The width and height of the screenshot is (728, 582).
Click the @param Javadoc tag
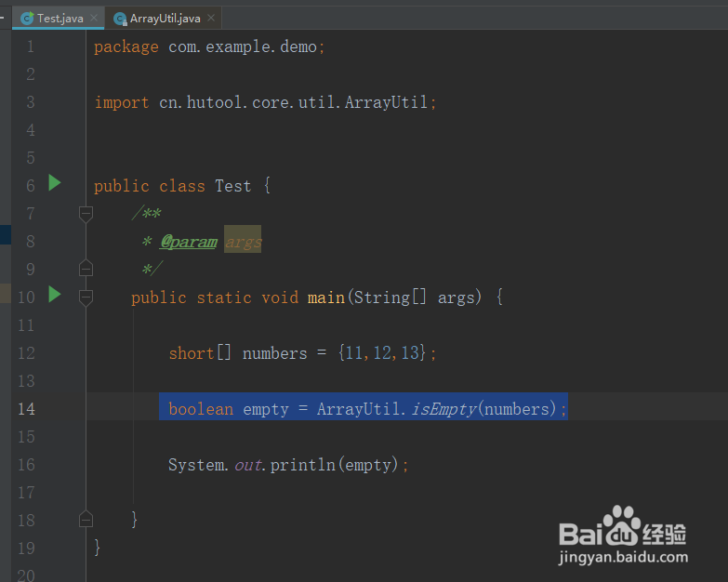click(x=189, y=242)
